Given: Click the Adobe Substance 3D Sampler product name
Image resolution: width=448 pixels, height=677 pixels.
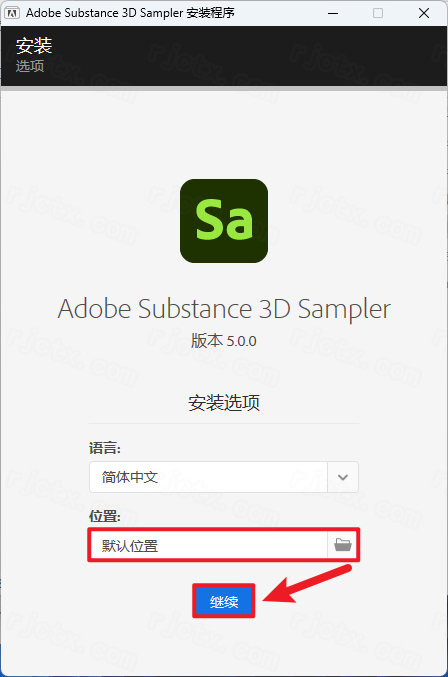Looking at the screenshot, I should (x=224, y=309).
